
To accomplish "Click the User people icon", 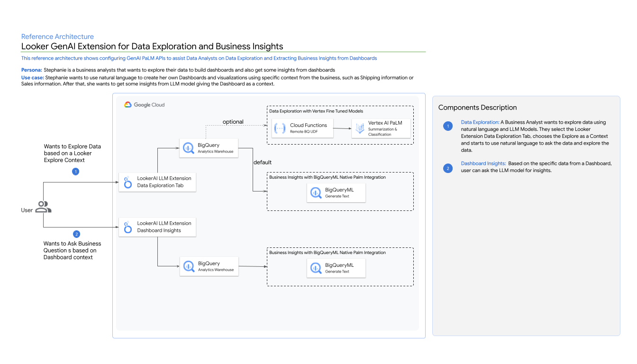I will point(44,207).
